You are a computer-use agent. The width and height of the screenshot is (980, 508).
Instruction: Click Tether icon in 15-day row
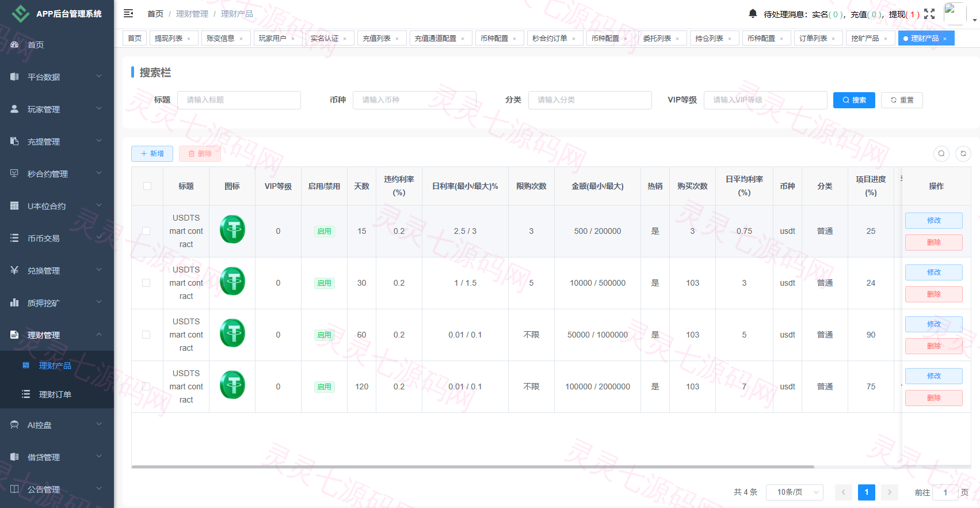point(232,229)
